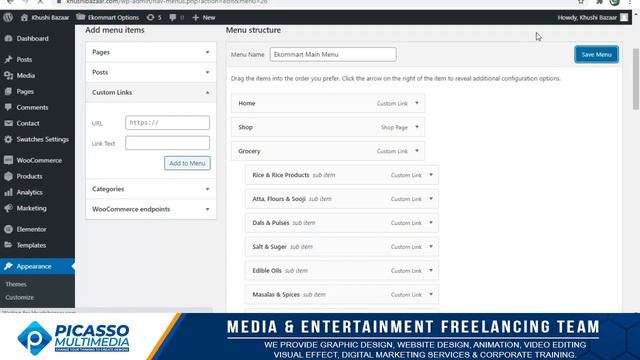Viewport: 640px width, 360px height.
Task: Select WooCommerce text in sidebar menu
Action: click(39, 160)
